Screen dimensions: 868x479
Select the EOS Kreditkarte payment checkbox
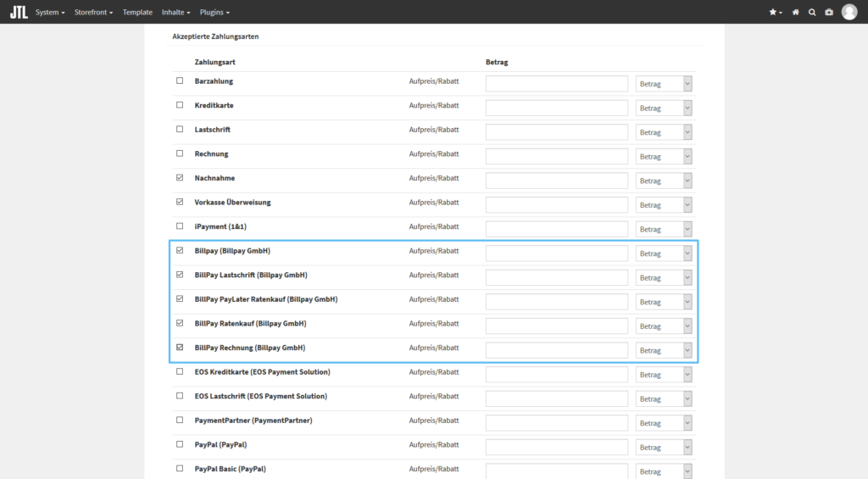[x=179, y=372]
